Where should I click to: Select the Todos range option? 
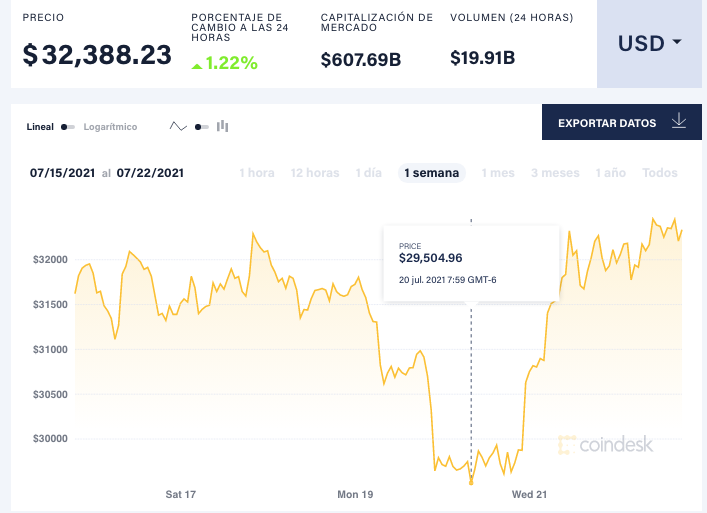click(x=660, y=173)
